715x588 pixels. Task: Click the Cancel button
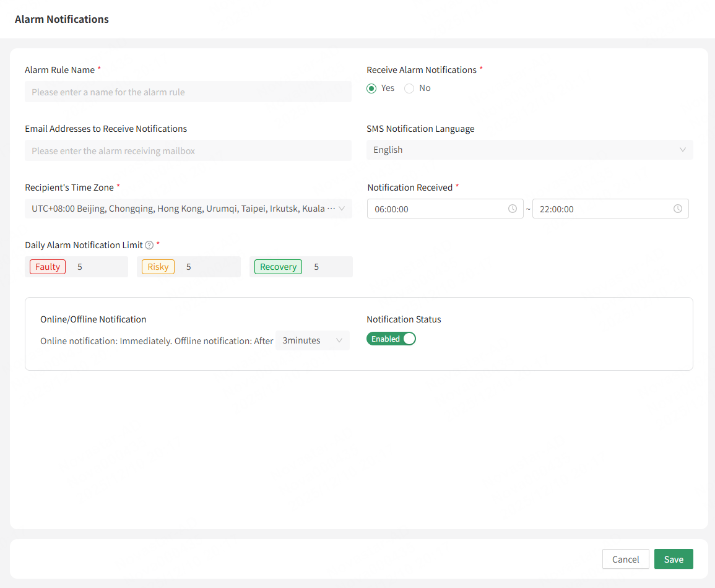625,559
